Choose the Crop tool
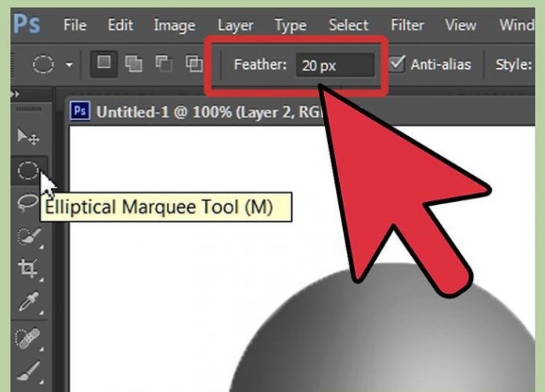Viewport: 545px width, 392px height. 28,269
